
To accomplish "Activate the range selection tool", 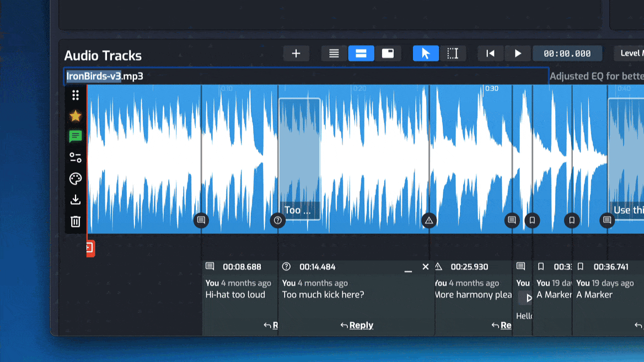I will (453, 54).
